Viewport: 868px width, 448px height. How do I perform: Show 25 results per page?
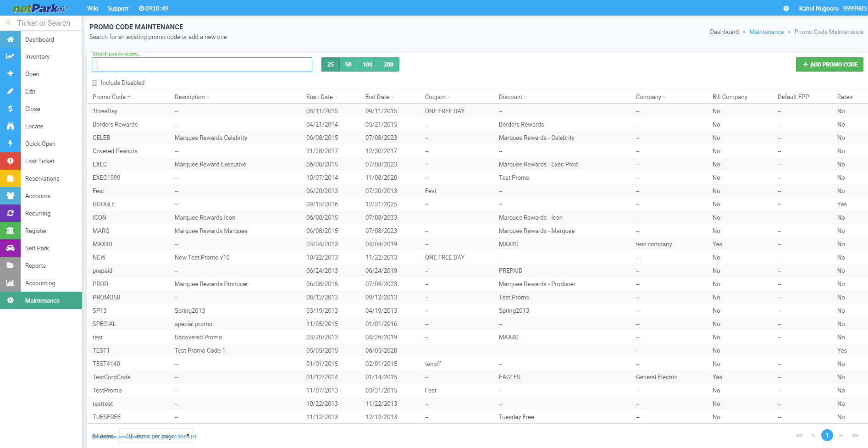[x=330, y=65]
